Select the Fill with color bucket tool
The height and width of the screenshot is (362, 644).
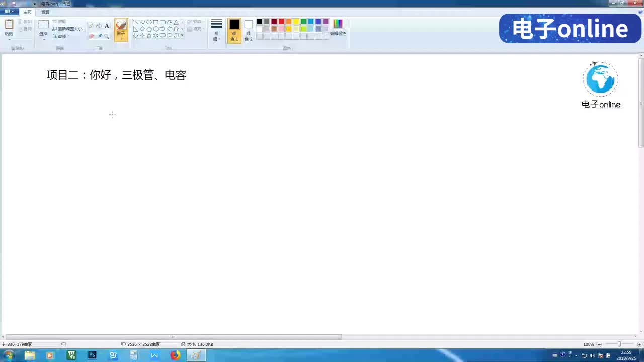point(99,26)
